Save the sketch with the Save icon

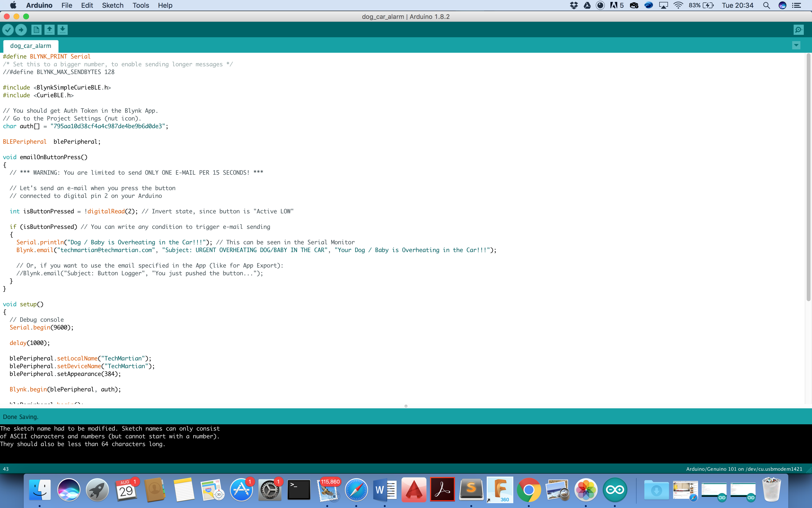62,30
